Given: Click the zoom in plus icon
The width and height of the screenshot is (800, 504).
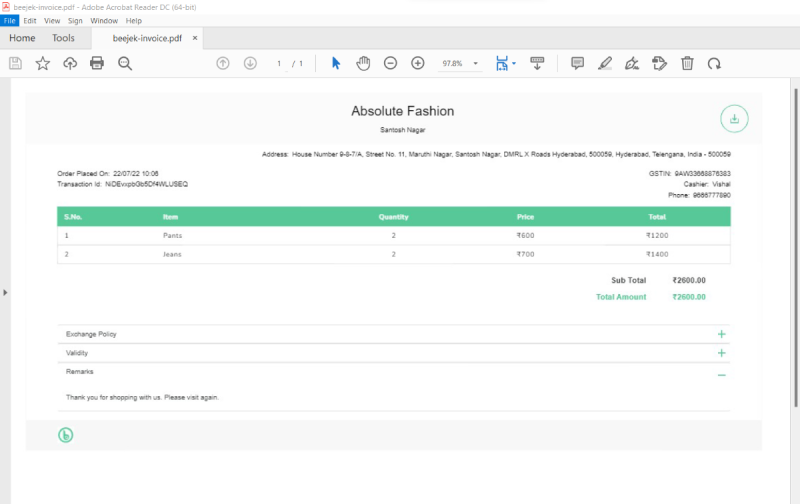Looking at the screenshot, I should pos(418,63).
